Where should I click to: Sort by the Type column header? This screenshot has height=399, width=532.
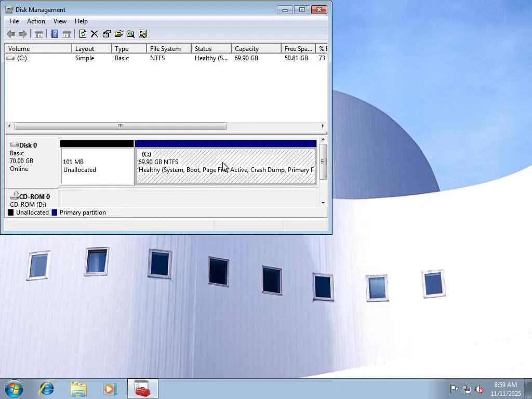tap(129, 48)
